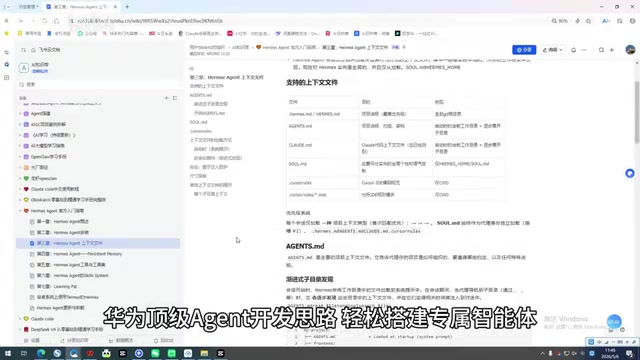Expand the Agent tree node in sidebar

[20, 113]
